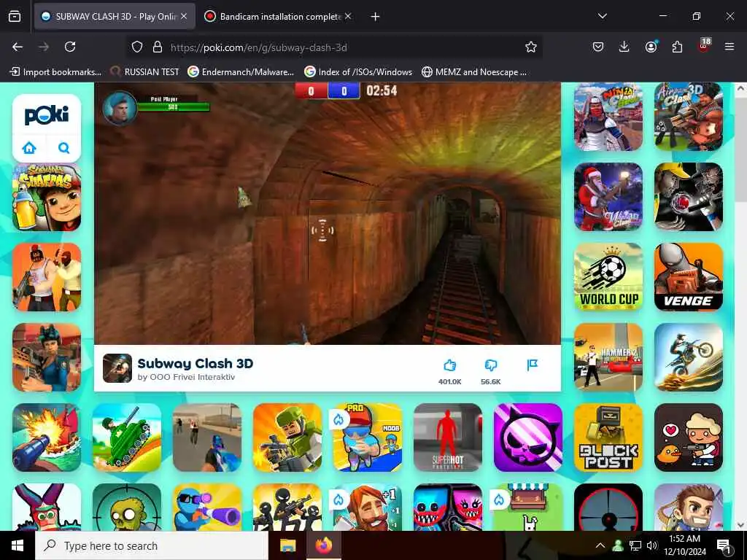Reload the current page
The image size is (747, 560).
70,47
